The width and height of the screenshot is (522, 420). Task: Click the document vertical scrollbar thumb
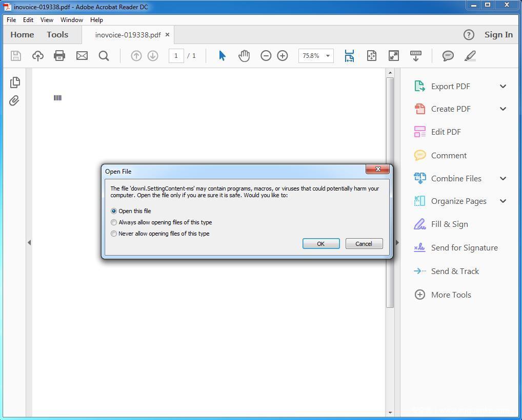[390, 193]
